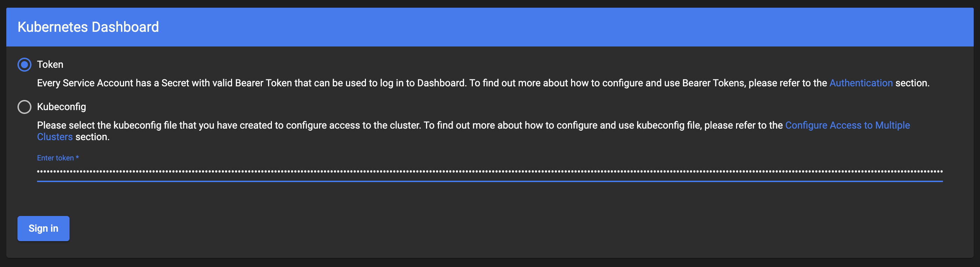980x267 pixels.
Task: Click the Kubeconfig option label text
Action: coord(61,107)
